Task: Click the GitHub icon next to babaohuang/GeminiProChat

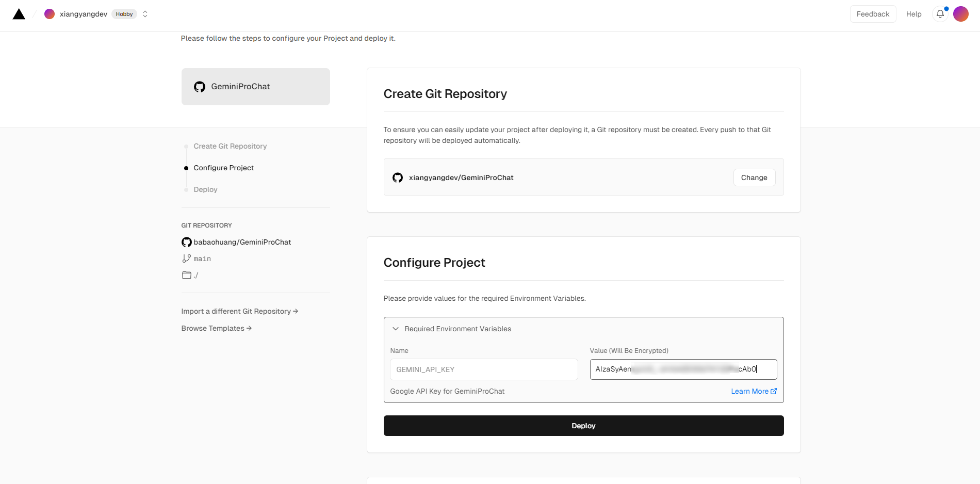Action: [x=187, y=242]
